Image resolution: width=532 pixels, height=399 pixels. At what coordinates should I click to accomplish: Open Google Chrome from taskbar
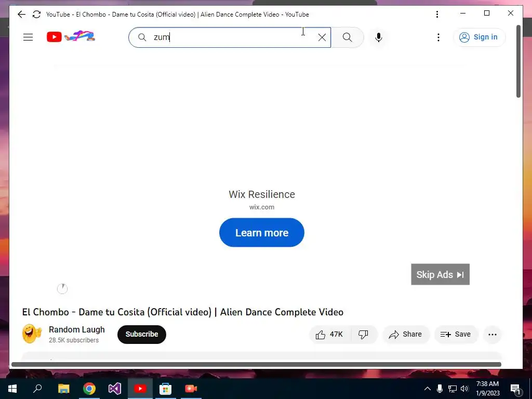click(89, 389)
